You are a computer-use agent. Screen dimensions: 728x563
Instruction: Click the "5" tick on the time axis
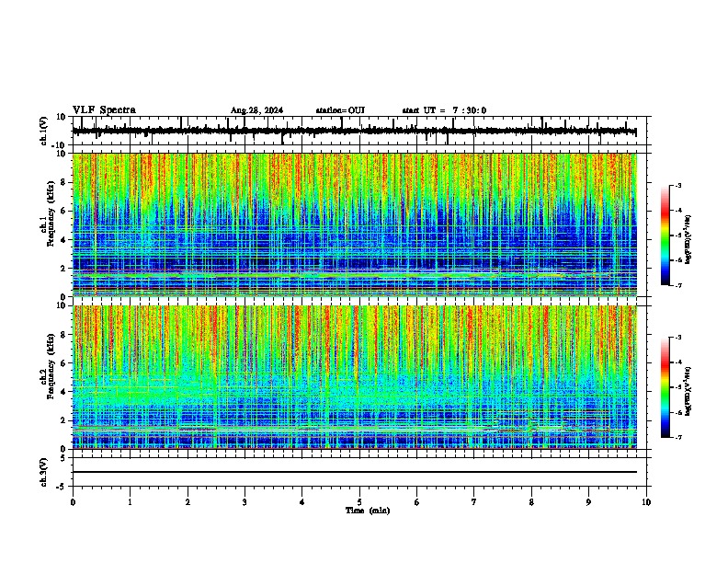click(359, 502)
